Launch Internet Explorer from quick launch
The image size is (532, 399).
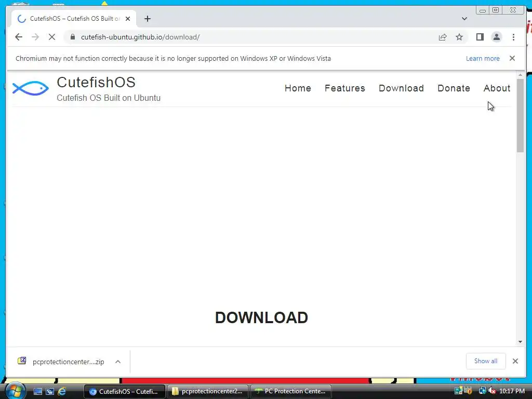coord(62,392)
